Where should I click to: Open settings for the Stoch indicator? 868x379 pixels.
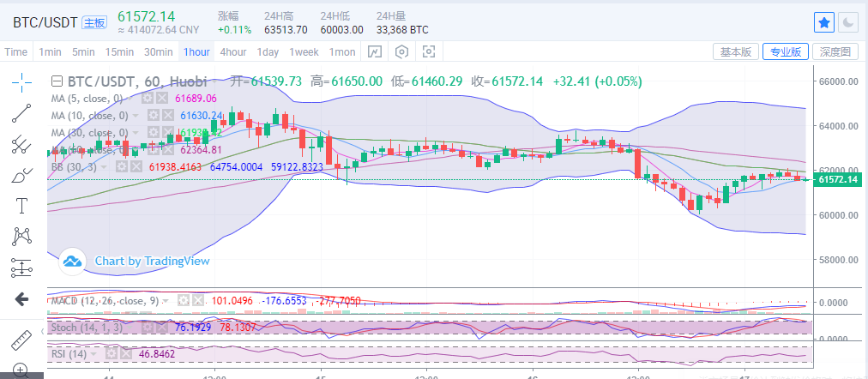[148, 328]
